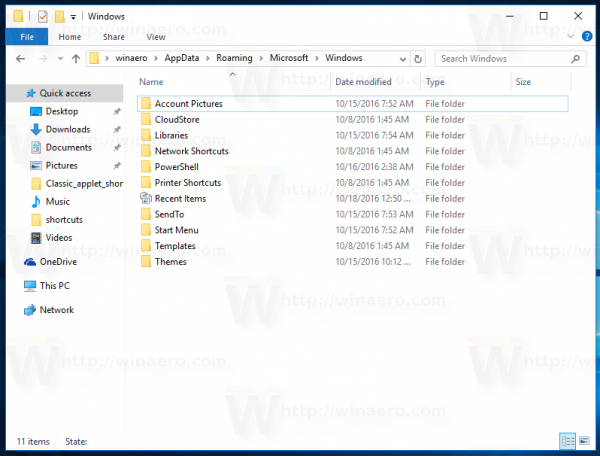Viewport: 600px width, 456px height.
Task: Open Documents in Quick access
Action: click(x=69, y=147)
